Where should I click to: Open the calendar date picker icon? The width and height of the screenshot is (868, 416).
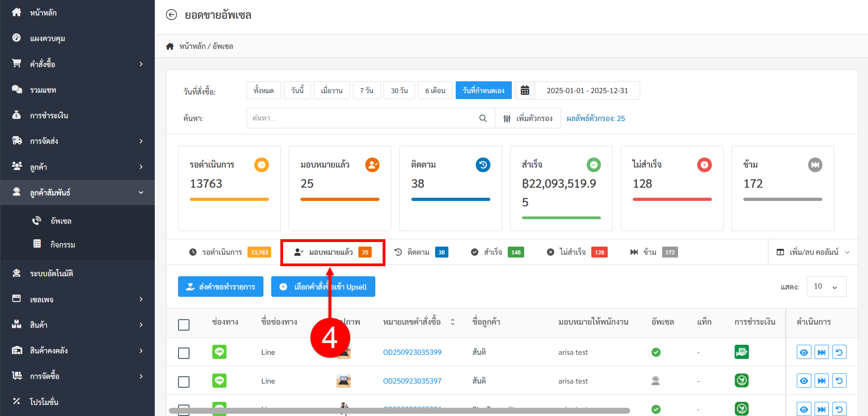pos(525,90)
